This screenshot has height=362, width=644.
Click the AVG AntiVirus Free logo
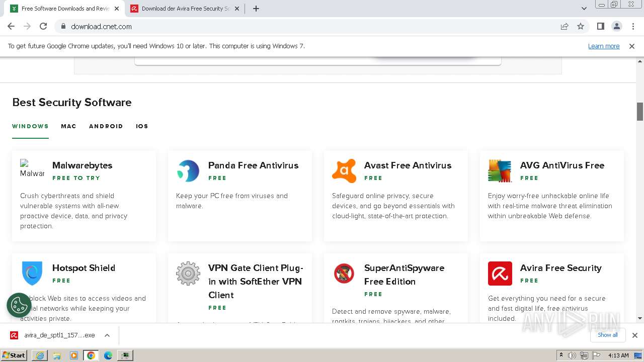click(x=500, y=171)
